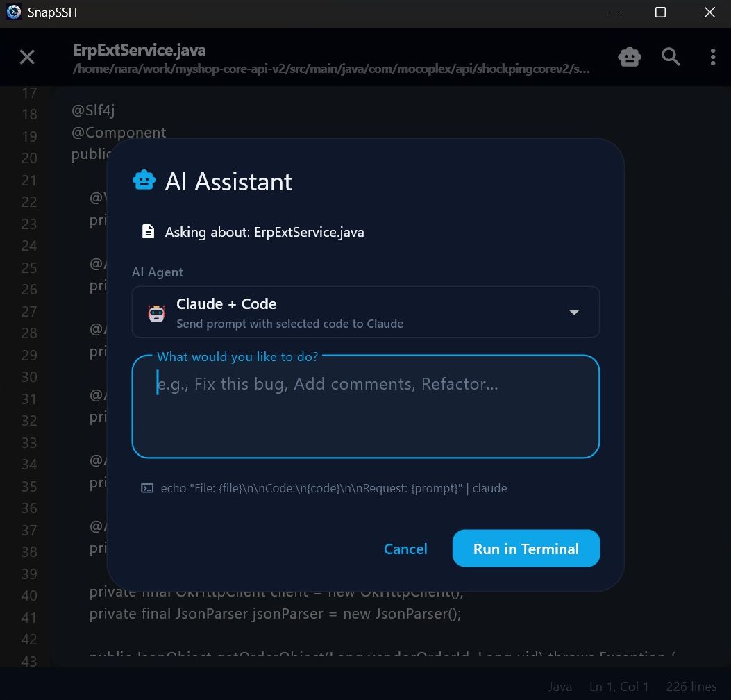Screen dimensions: 731x700
Task: Select Java language indicator in status bar
Action: click(560, 686)
